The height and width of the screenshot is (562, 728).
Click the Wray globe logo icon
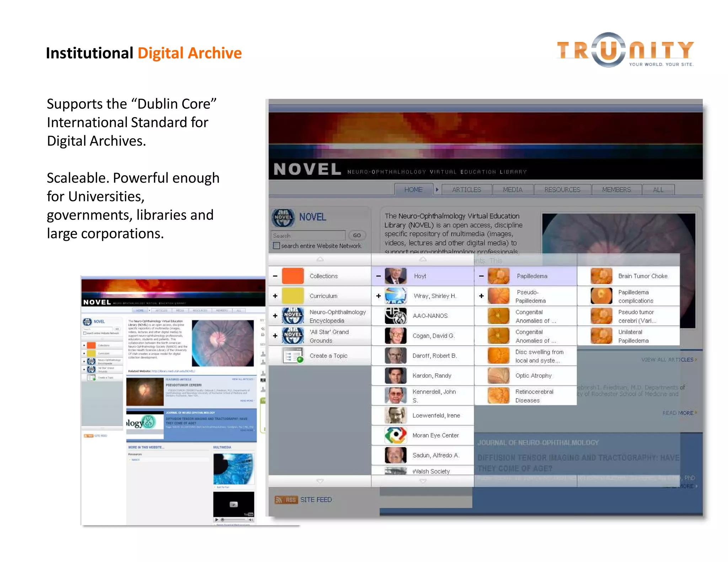(396, 296)
